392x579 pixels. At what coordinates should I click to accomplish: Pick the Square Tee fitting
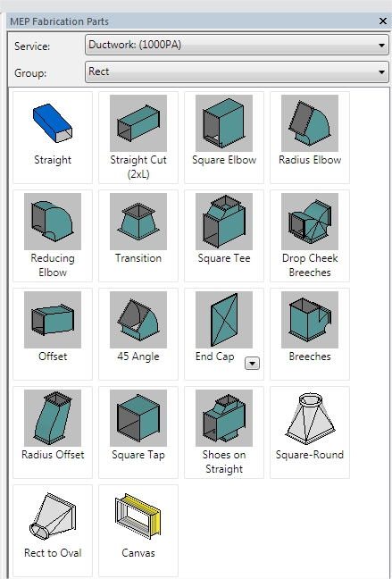[224, 236]
